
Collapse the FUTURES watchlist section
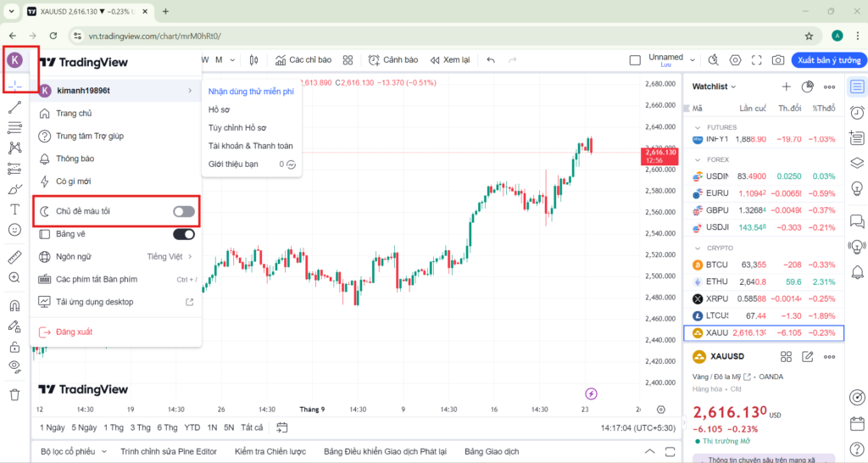(x=698, y=127)
